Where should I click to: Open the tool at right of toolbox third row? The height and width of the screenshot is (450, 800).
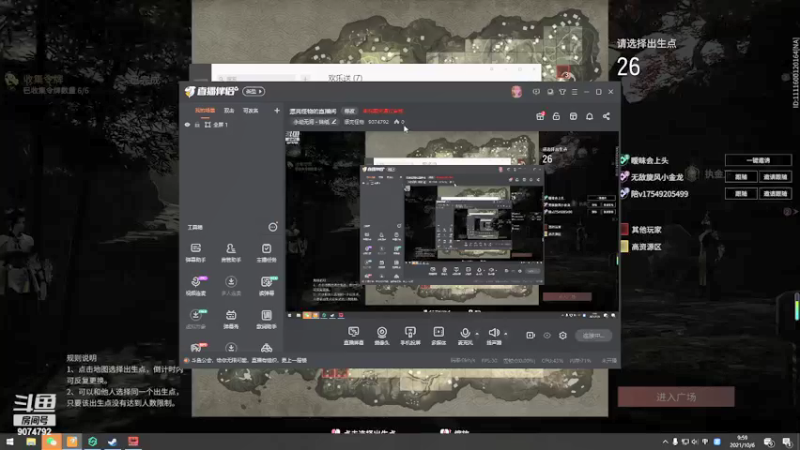[x=266, y=319]
